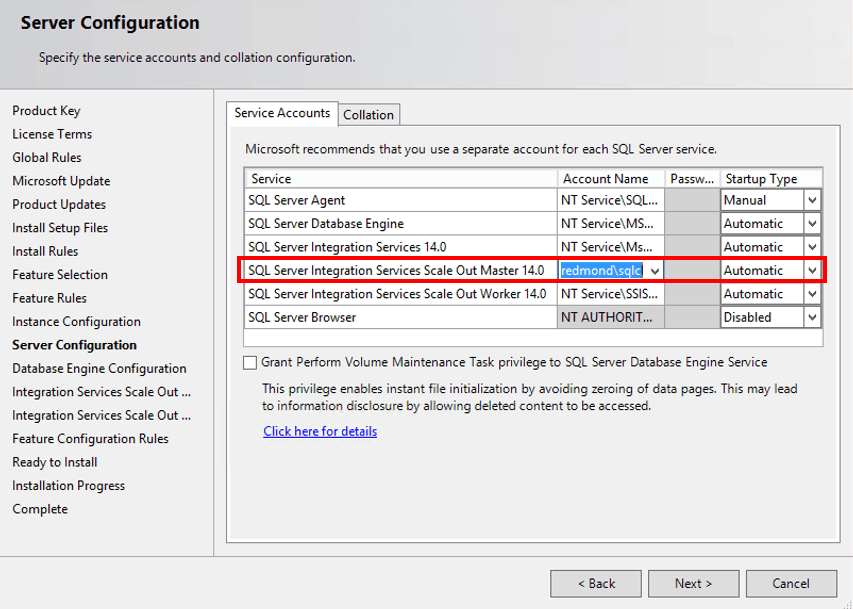Click the Startup Type column header
Screen dimensions: 853x609
pyautogui.click(x=771, y=179)
